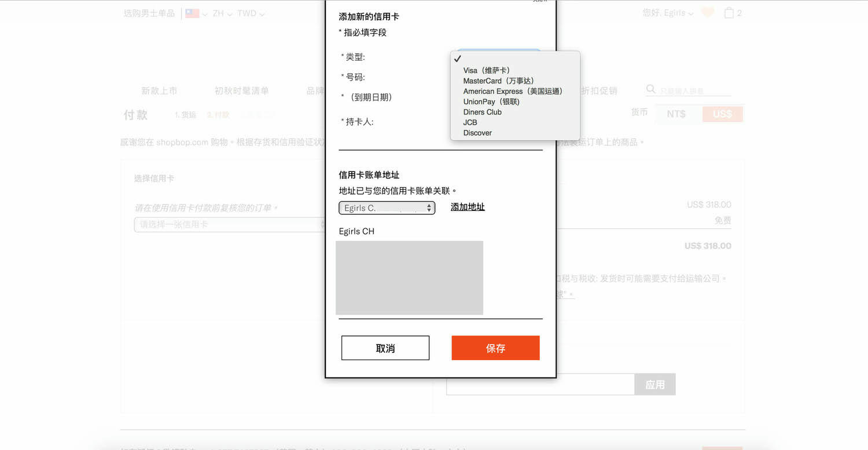Open the 折扣促销 navigation tab

tap(599, 91)
